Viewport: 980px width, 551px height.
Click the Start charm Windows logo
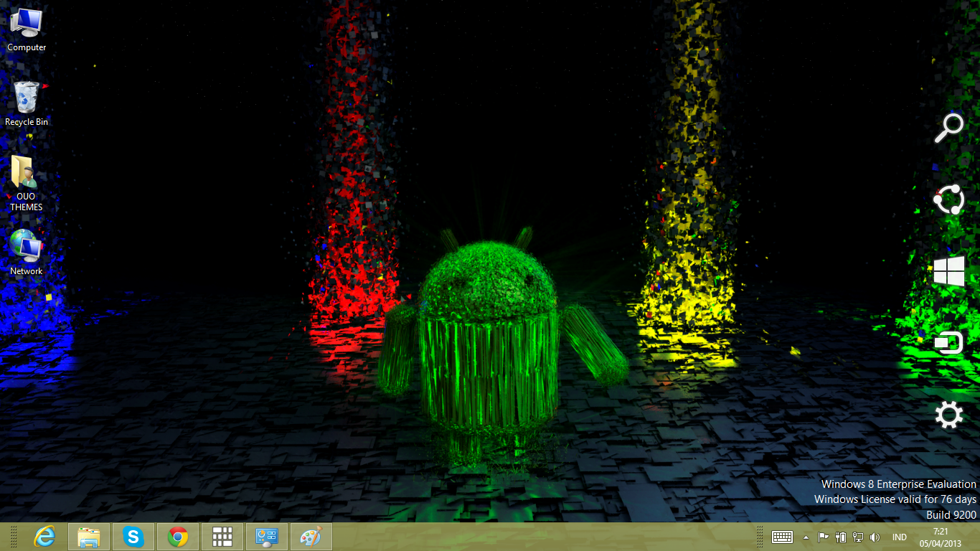[x=949, y=272]
